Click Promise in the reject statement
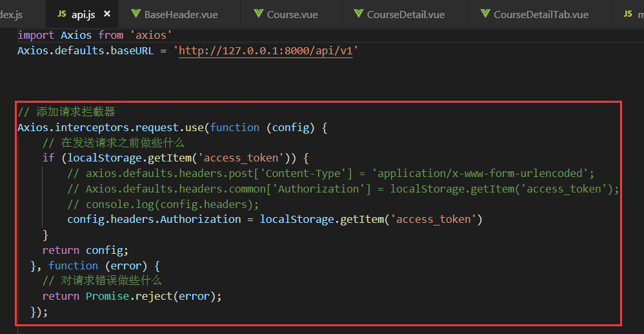 106,296
